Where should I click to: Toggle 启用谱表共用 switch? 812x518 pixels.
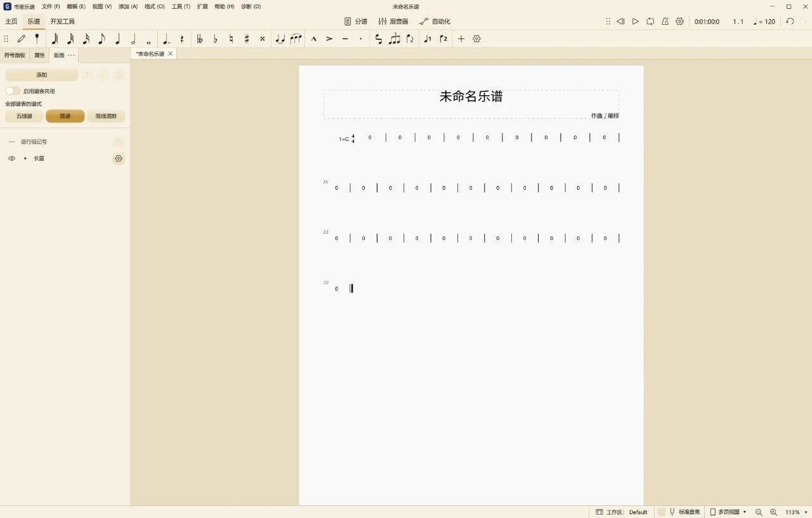13,91
